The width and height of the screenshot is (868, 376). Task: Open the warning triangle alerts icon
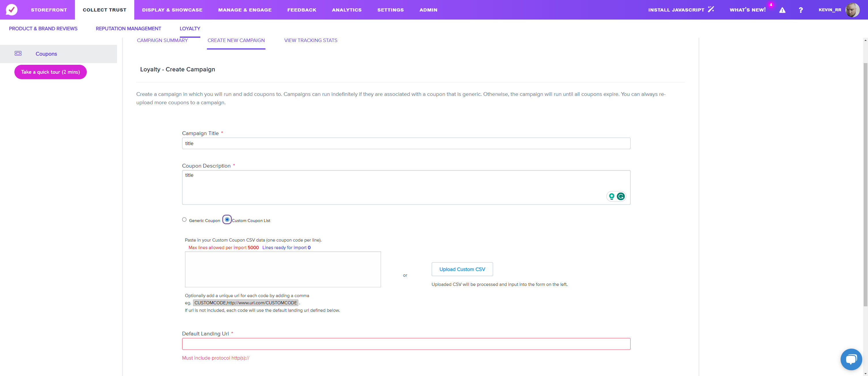(782, 10)
